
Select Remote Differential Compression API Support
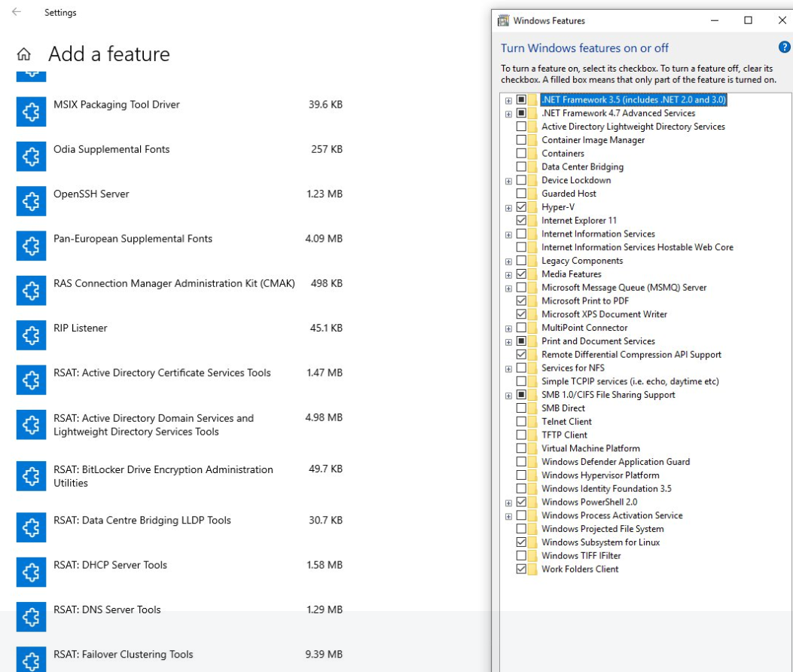631,355
